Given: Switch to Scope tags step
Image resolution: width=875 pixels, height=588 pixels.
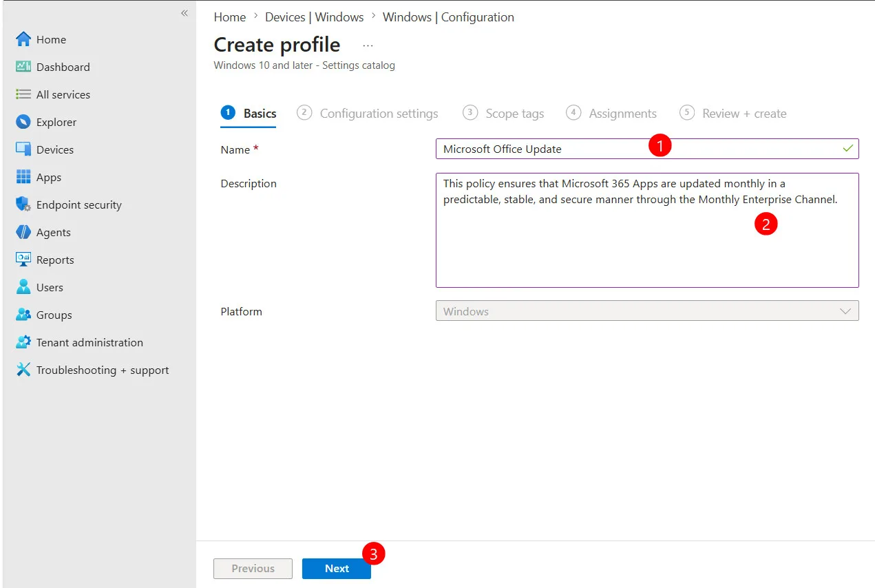Looking at the screenshot, I should [x=503, y=114].
